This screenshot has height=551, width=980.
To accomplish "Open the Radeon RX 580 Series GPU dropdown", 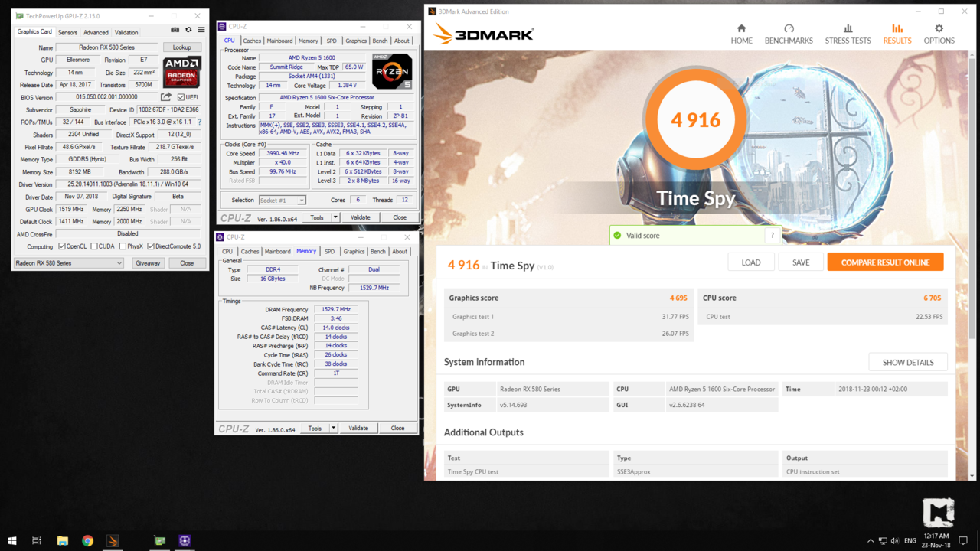I will point(68,263).
